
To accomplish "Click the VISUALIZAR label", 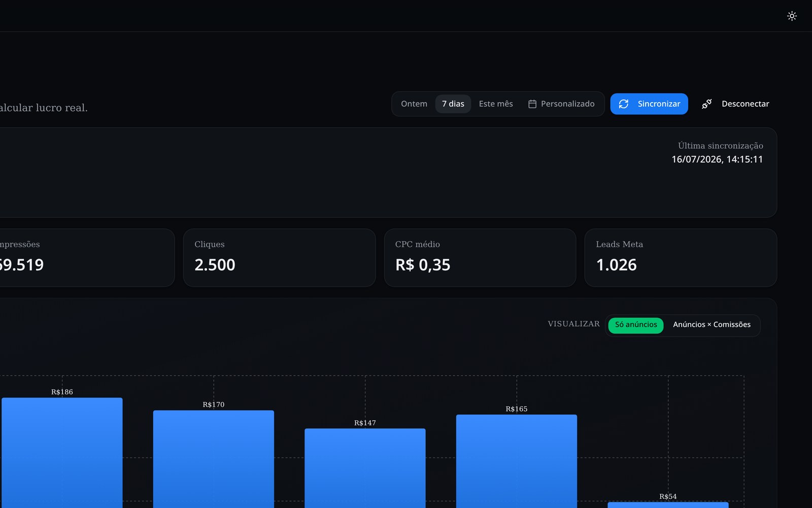I will click(x=573, y=324).
